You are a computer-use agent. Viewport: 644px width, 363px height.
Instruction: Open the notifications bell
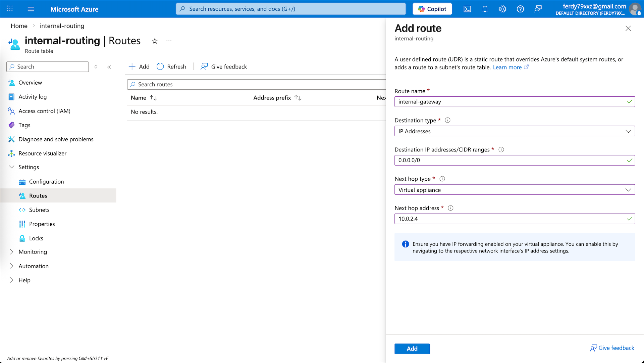pos(485,9)
